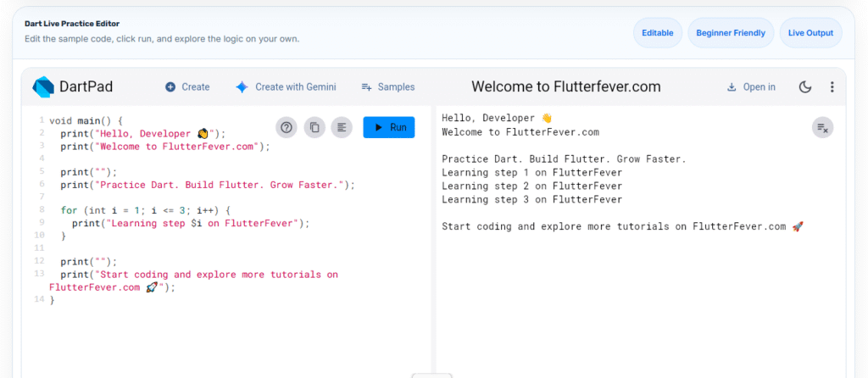
Task: Select the Live Output tag pill
Action: (810, 33)
